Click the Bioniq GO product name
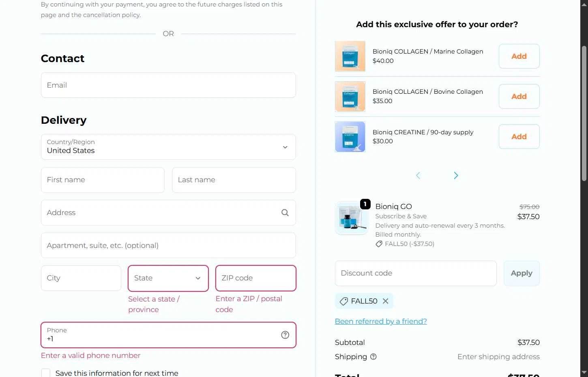 (393, 207)
